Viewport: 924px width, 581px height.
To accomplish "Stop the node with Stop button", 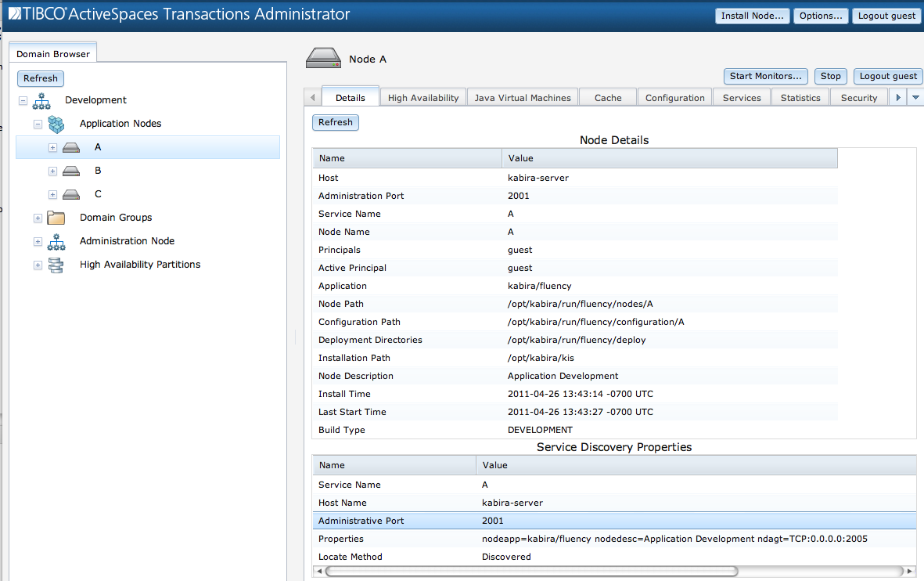I will point(830,76).
